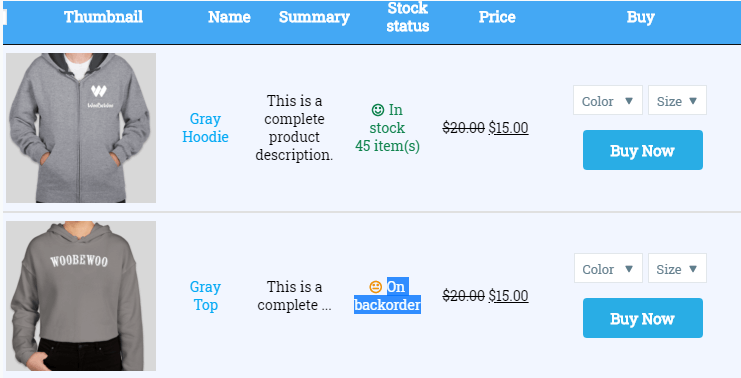Image resolution: width=741 pixels, height=378 pixels.
Task: Sort by the Name column header
Action: coord(229,17)
